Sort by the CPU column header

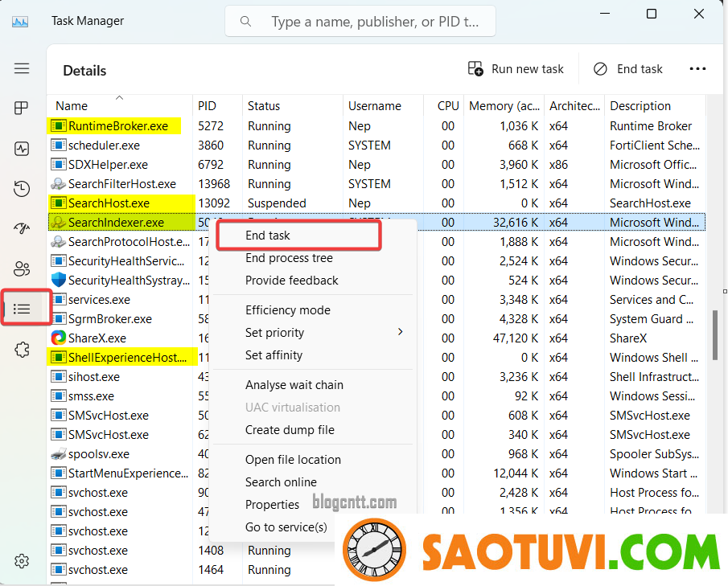(x=443, y=106)
